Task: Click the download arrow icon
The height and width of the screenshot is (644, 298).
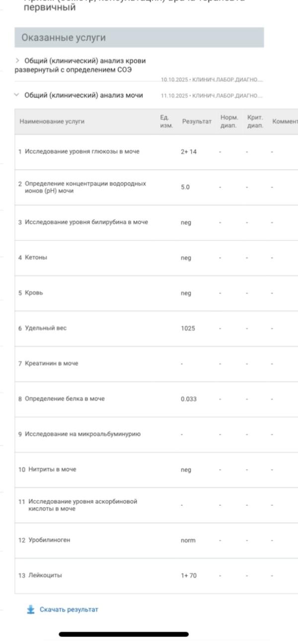Action: 31,609
